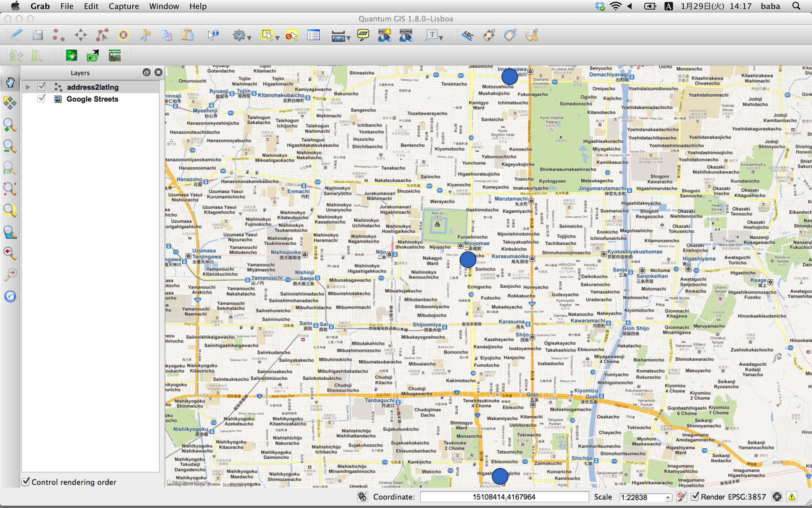
Task: Click the Copy Features icon
Action: pyautogui.click(x=166, y=35)
